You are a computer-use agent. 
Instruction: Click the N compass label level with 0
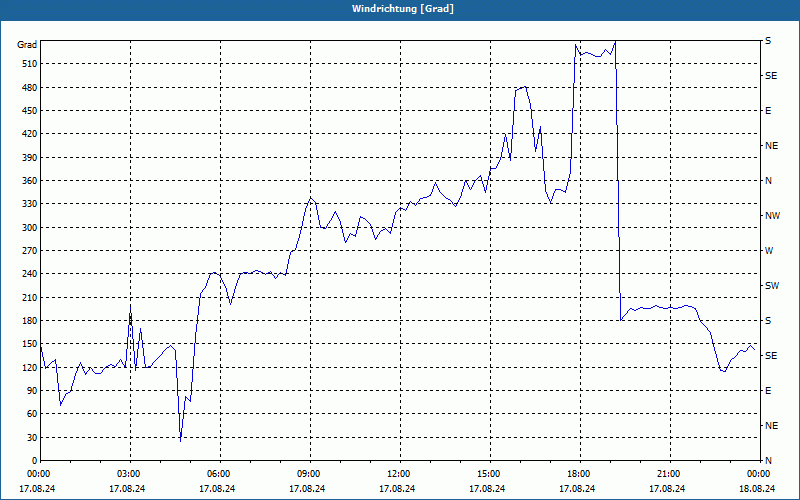click(769, 461)
